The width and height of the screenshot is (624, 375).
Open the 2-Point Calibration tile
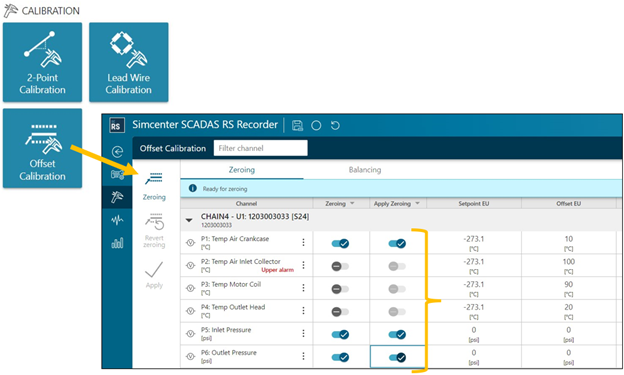43,62
